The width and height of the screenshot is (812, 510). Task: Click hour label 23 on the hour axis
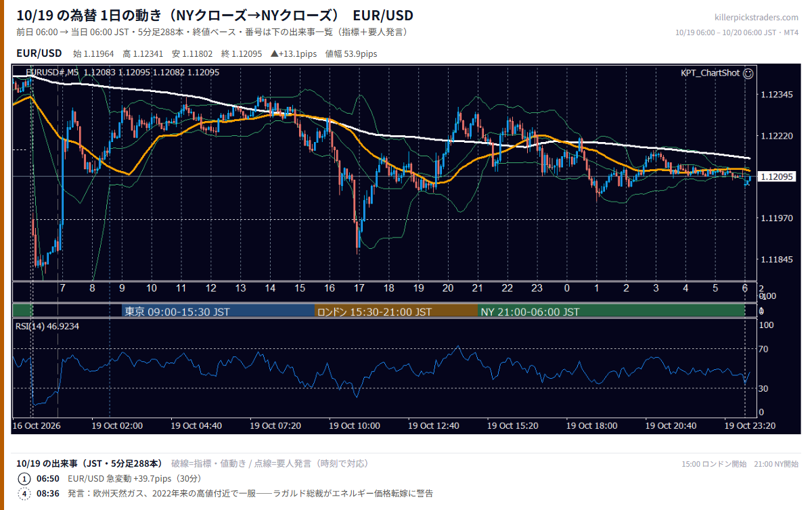pyautogui.click(x=537, y=288)
